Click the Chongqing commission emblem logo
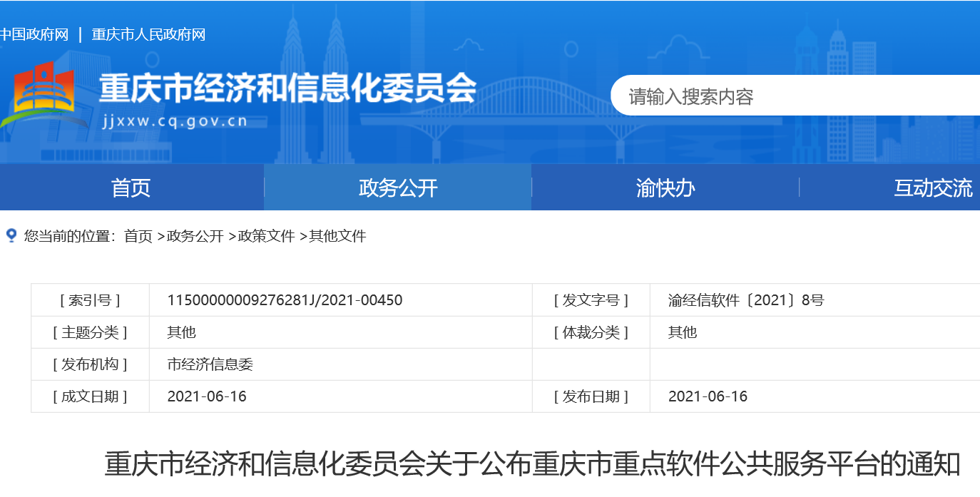980x497 pixels. pos(43,95)
